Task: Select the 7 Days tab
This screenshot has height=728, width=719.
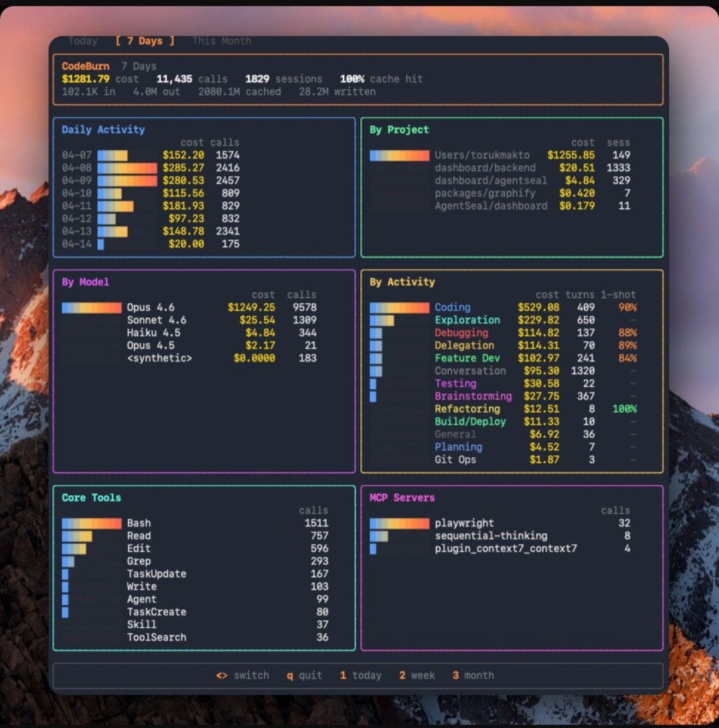Action: 144,41
